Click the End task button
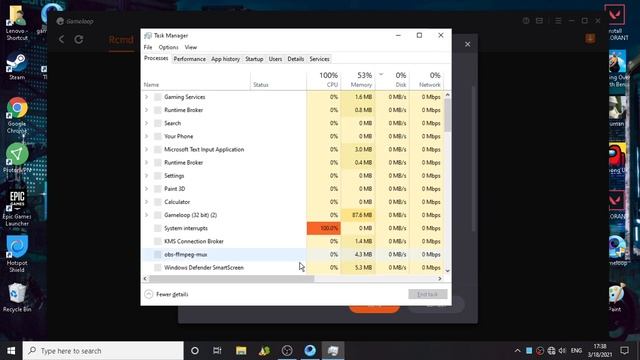The width and height of the screenshot is (640, 360). 427,294
